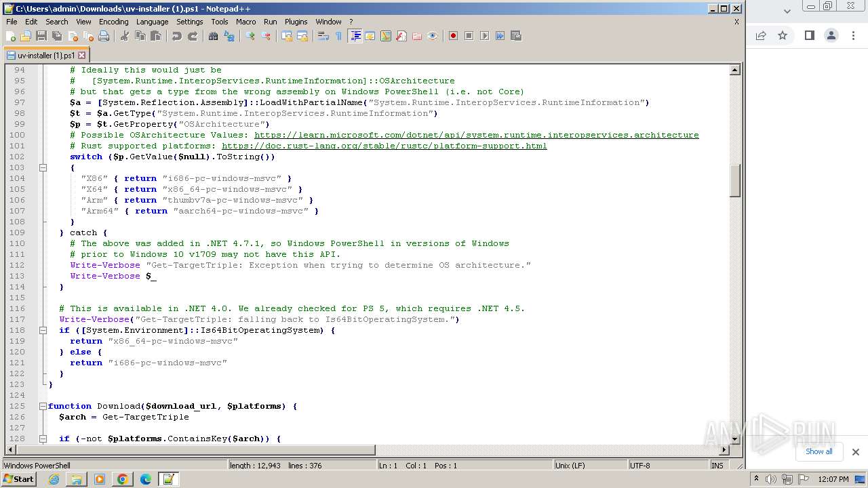Print the document using the Print icon

pos(104,36)
